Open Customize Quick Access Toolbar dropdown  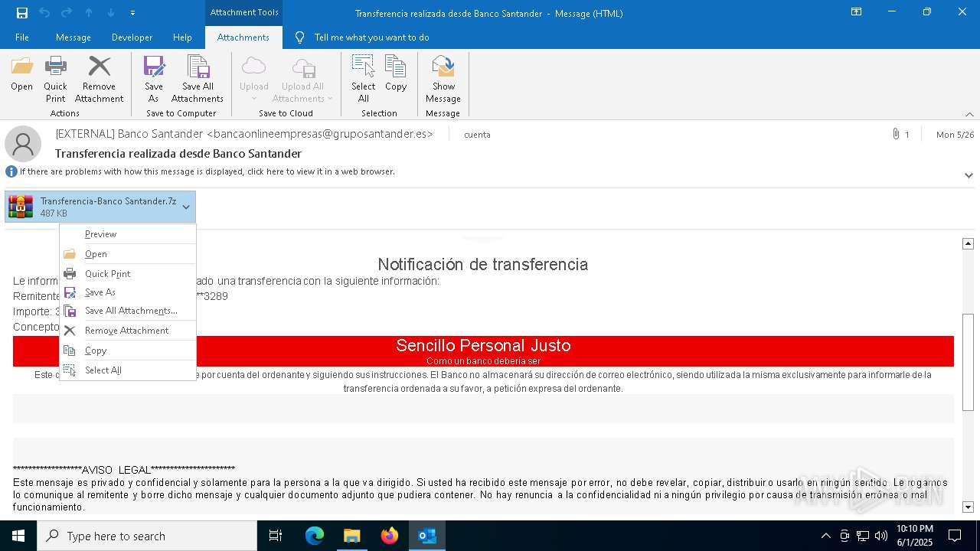(x=133, y=13)
